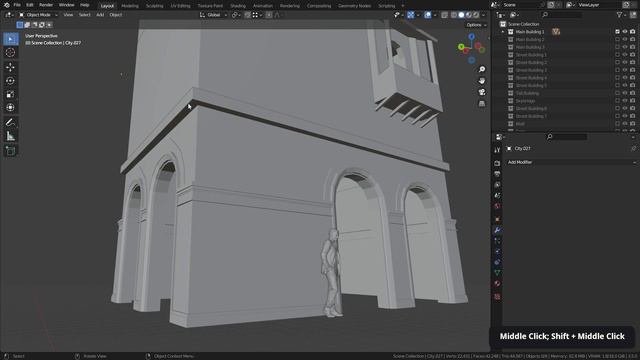Open outliner filter dropdown
640x360 pixels.
click(621, 15)
